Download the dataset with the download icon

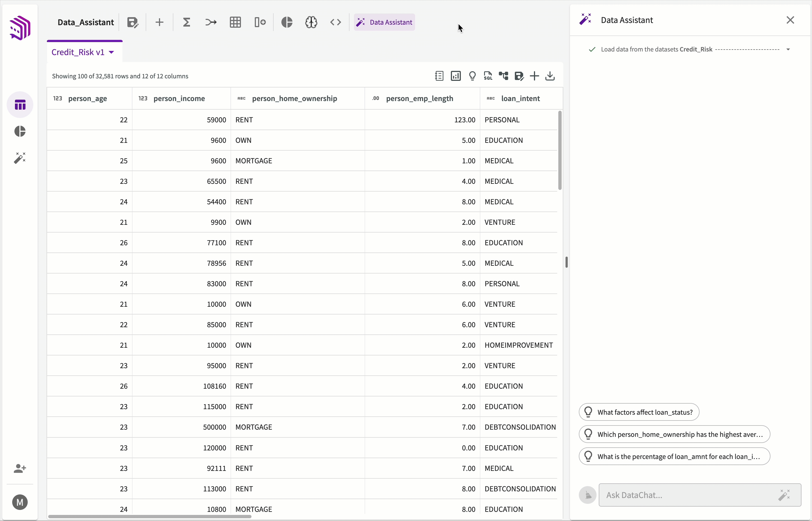[x=550, y=76]
